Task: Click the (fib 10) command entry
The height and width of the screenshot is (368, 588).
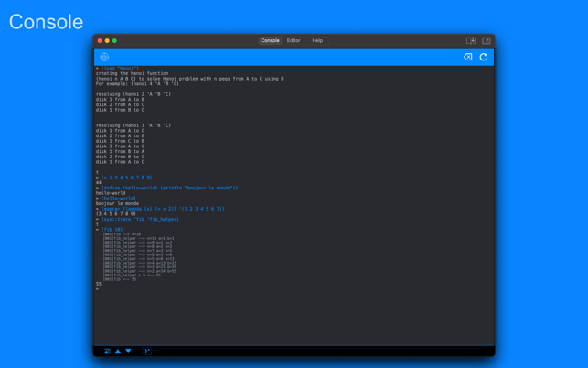Action: pos(112,230)
